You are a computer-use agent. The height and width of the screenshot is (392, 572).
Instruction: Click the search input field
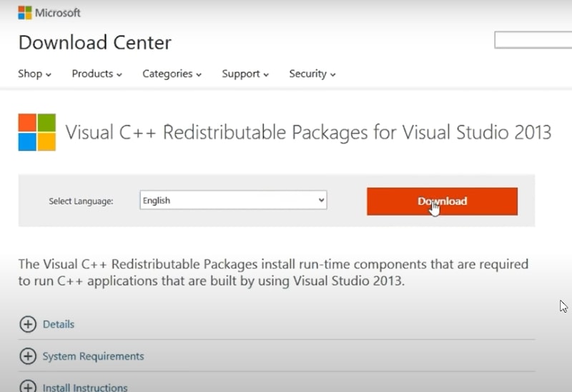[x=533, y=40]
